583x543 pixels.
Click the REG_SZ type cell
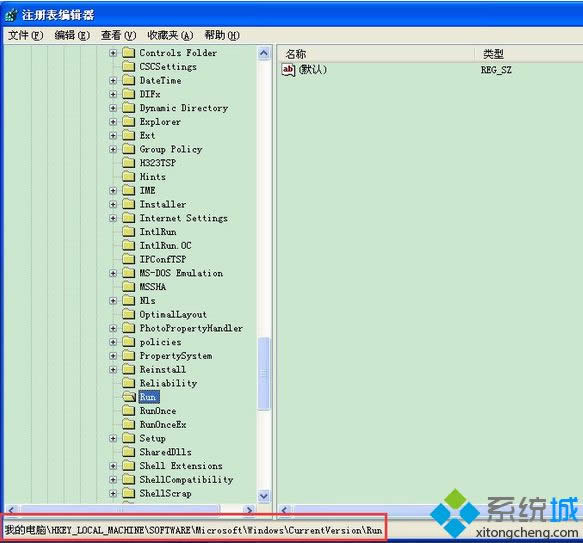pos(496,70)
